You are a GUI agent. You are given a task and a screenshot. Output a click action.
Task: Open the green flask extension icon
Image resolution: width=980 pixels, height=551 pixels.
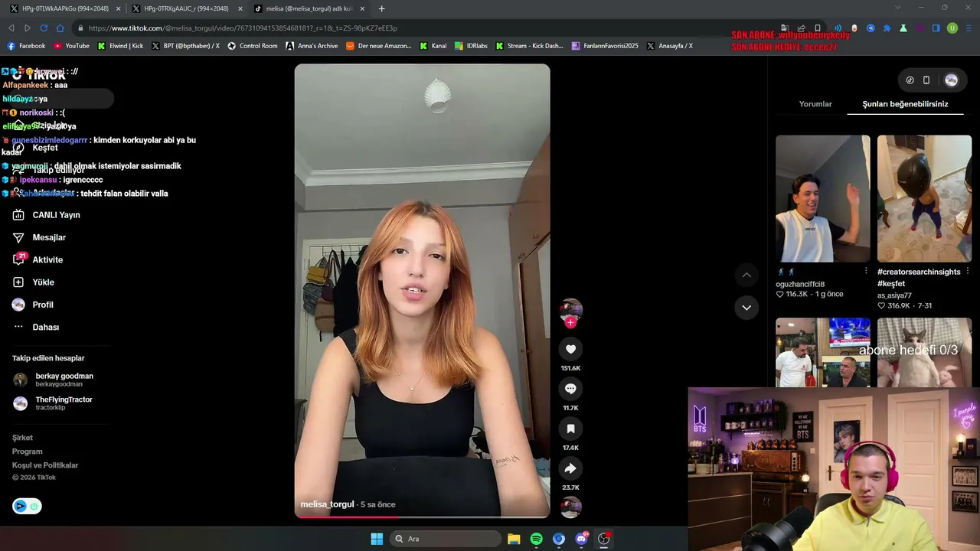[903, 28]
